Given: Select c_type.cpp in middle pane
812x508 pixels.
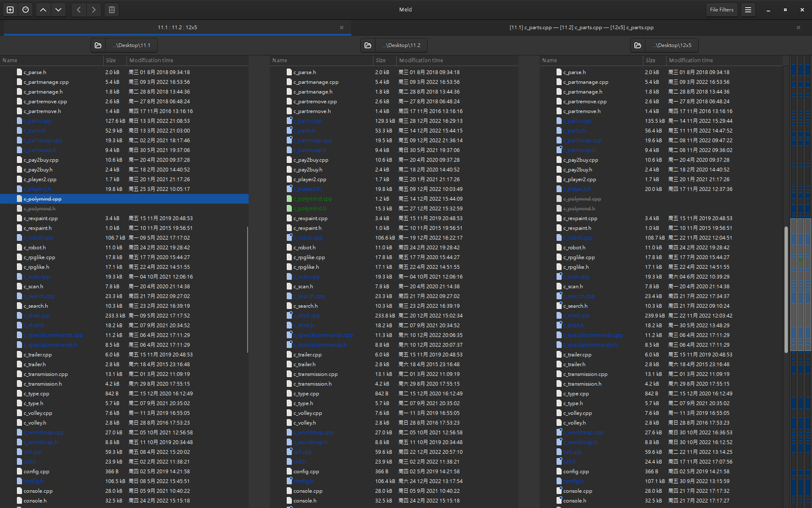Looking at the screenshot, I should (394, 394).
